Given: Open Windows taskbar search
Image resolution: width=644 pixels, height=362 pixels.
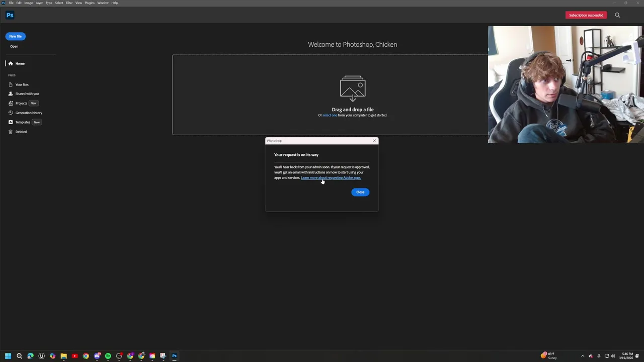Looking at the screenshot, I should pyautogui.click(x=19, y=356).
